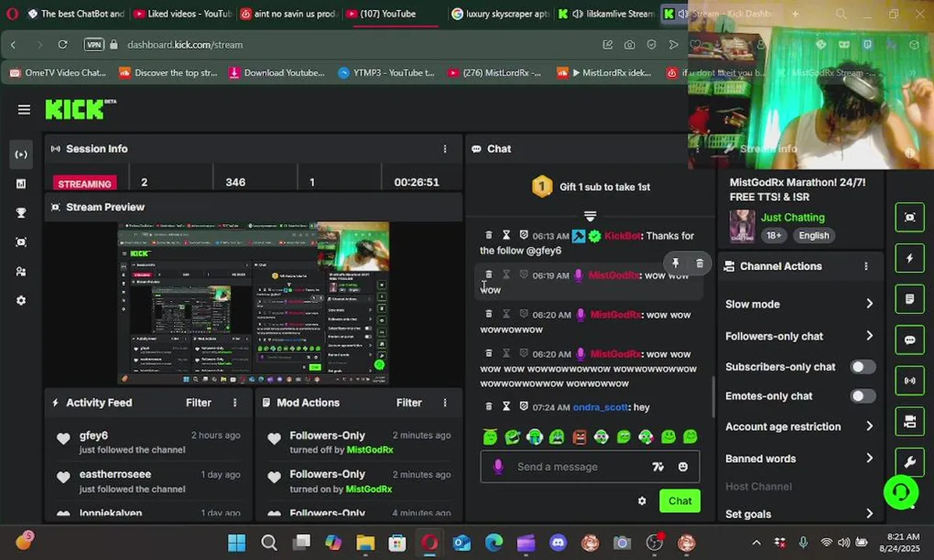
Task: Open Session Info three-dot menu
Action: pos(445,149)
